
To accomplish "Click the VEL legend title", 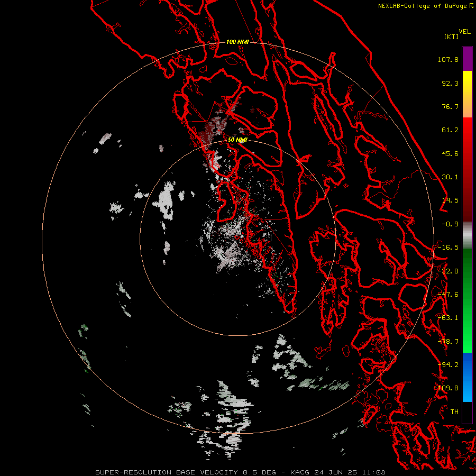I will tap(464, 32).
